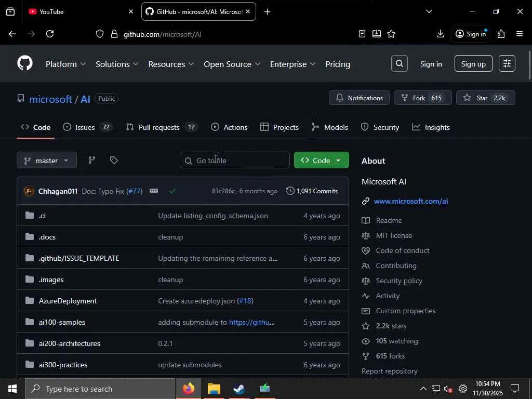Open the Actions tab

pos(229,127)
